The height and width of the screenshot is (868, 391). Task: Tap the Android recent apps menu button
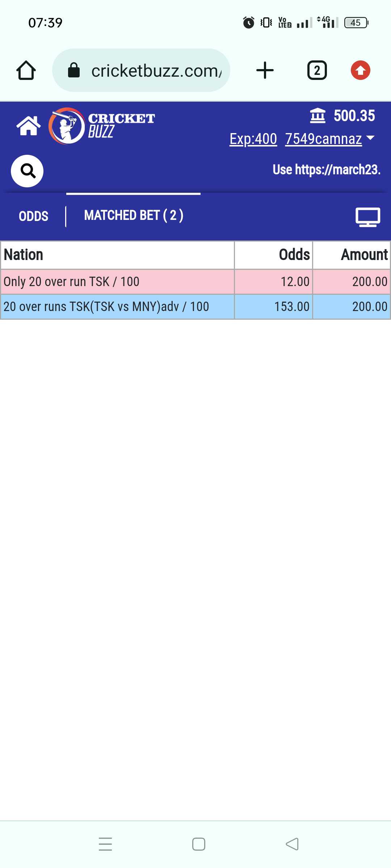[105, 844]
